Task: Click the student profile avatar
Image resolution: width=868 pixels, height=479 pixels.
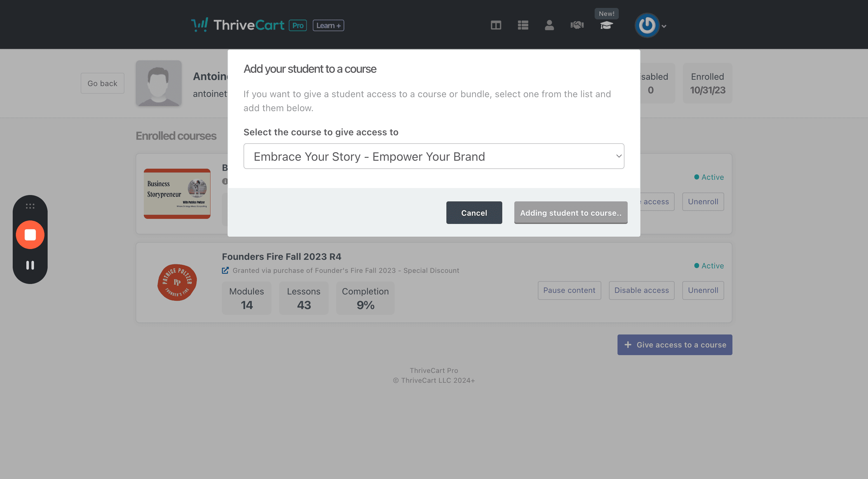Action: click(x=159, y=83)
